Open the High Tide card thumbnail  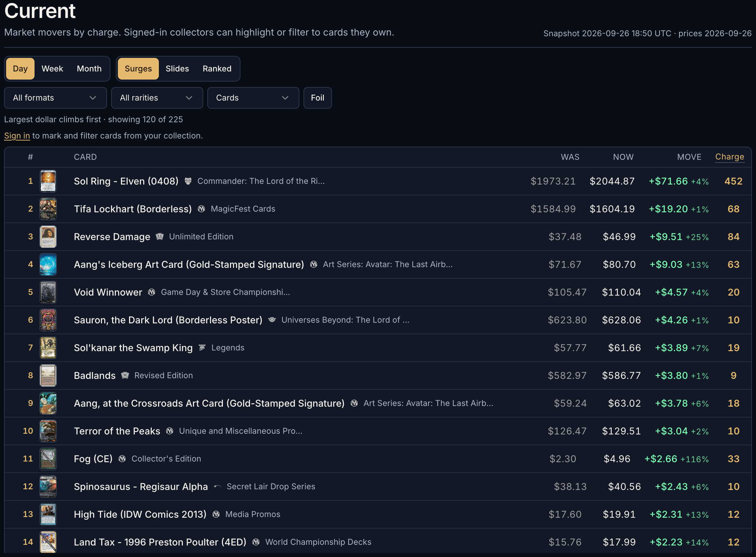click(48, 514)
